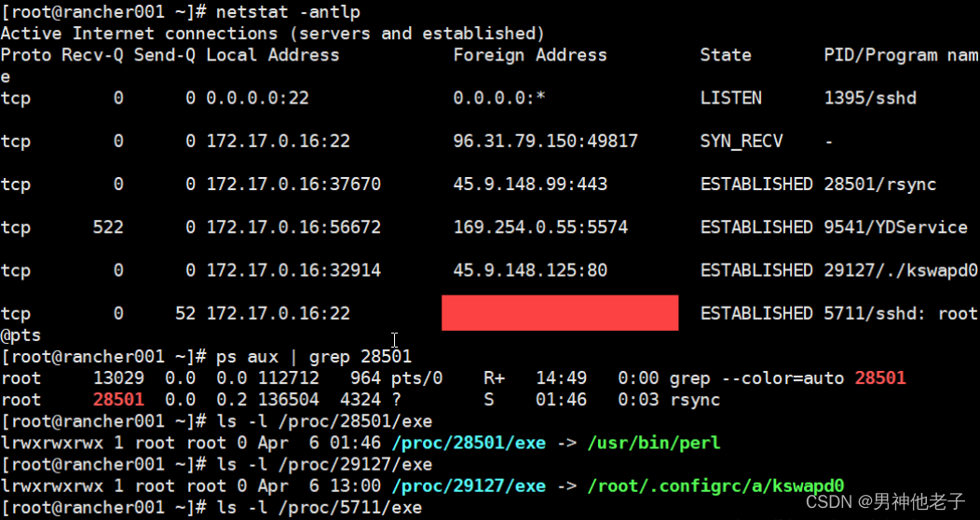Click the 'ls -l /proc/29127/exe' command

click(324, 464)
